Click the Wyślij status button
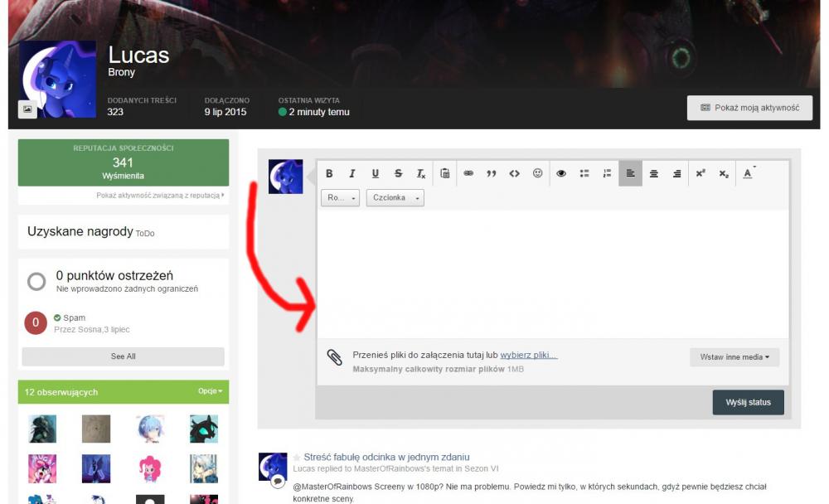 [748, 402]
